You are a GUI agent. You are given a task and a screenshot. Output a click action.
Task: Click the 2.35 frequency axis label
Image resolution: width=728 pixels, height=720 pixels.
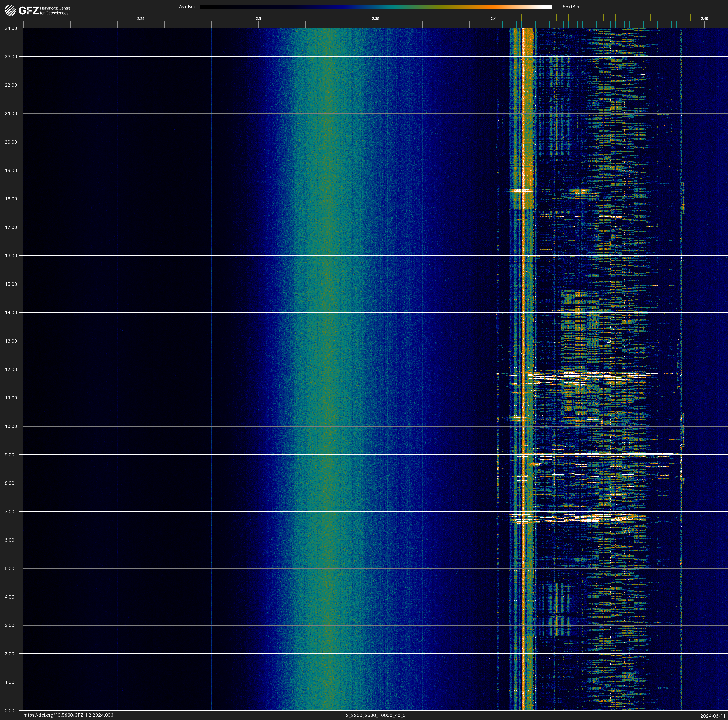pyautogui.click(x=376, y=19)
